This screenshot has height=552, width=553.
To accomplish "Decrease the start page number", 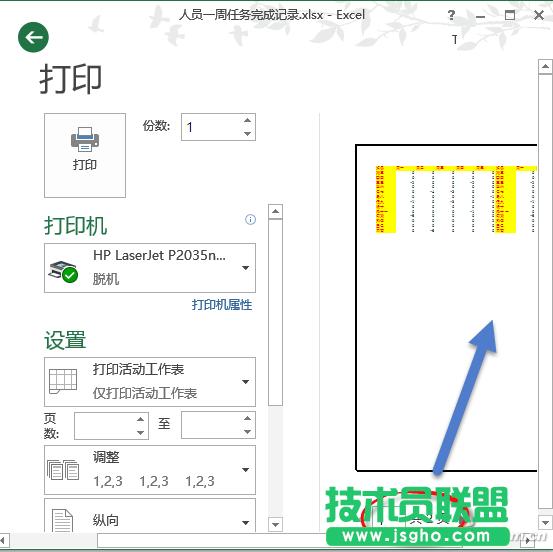I will coord(140,432).
